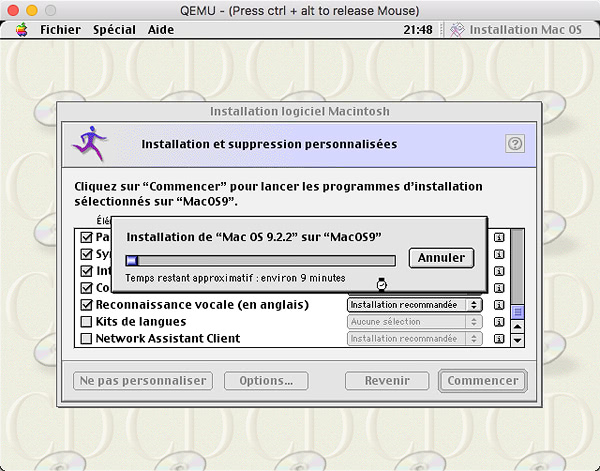This screenshot has height=471, width=600.
Task: Click the info icon of the third list row
Action: pos(499,271)
